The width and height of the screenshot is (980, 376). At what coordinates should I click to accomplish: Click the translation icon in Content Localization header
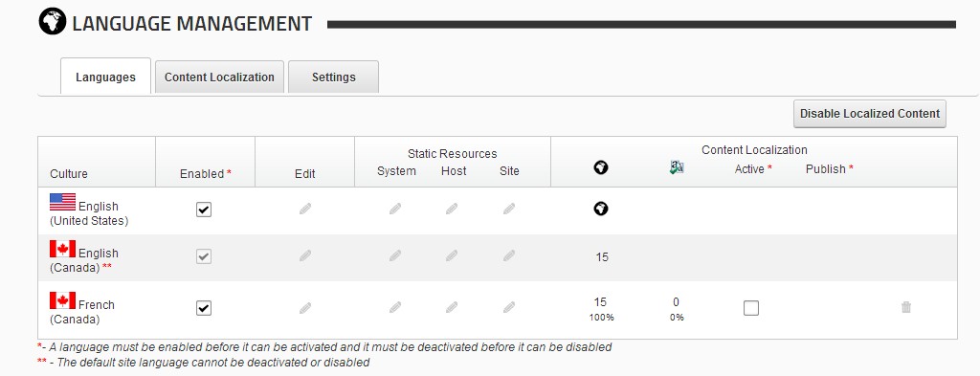pyautogui.click(x=677, y=166)
